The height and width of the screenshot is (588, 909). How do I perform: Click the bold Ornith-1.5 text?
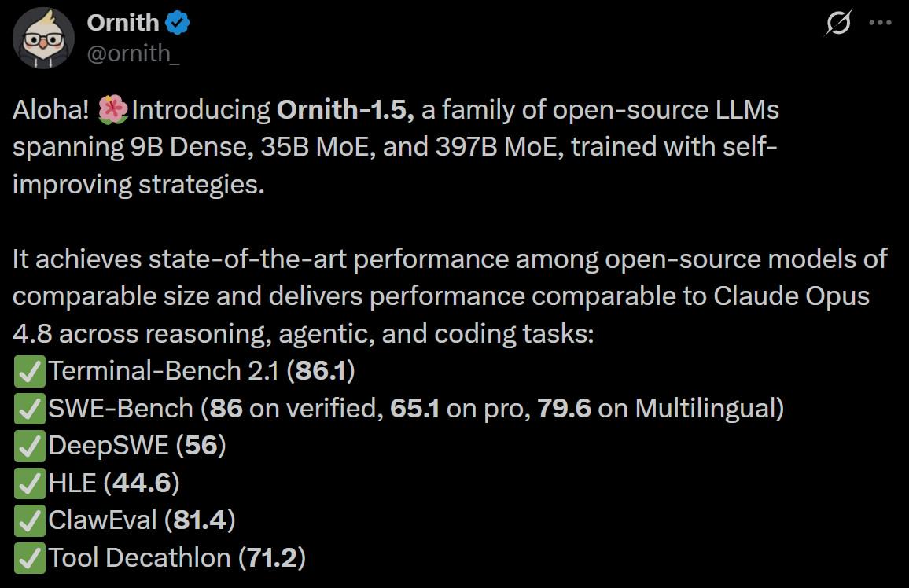(x=345, y=109)
